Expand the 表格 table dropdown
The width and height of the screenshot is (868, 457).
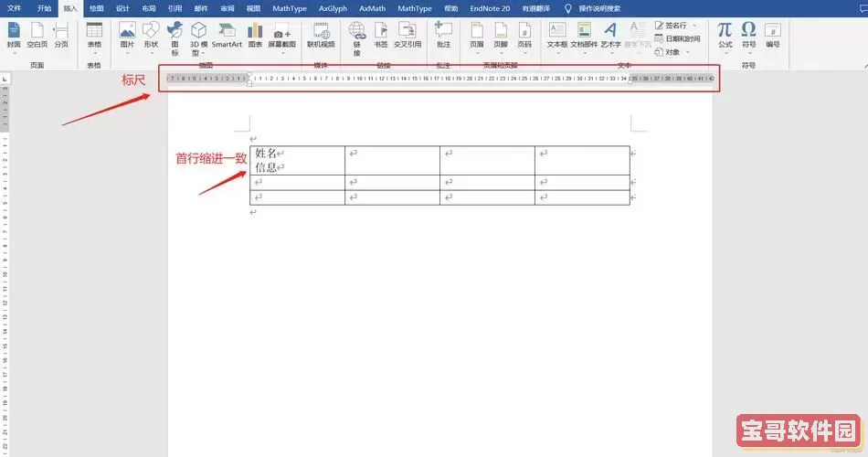(94, 52)
